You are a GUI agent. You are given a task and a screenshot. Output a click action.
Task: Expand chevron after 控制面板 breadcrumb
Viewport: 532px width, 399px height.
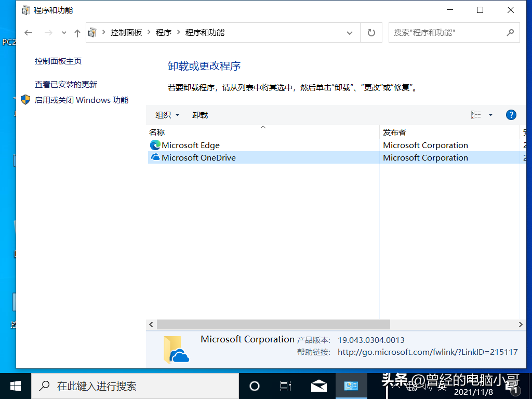click(149, 32)
